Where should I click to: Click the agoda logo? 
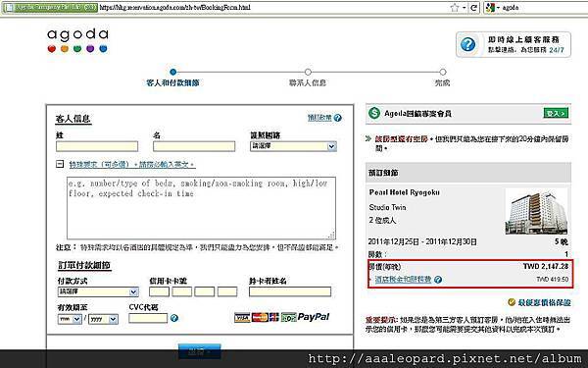(77, 40)
